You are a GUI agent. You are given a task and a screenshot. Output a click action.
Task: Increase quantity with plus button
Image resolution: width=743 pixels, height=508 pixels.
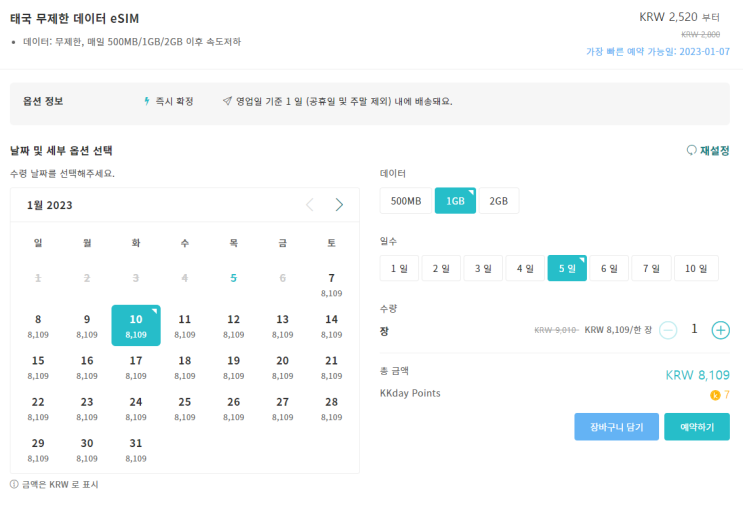point(720,330)
